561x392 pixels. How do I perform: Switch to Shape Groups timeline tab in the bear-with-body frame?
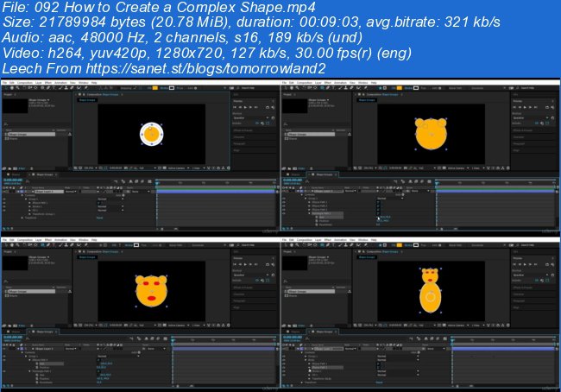pos(325,332)
